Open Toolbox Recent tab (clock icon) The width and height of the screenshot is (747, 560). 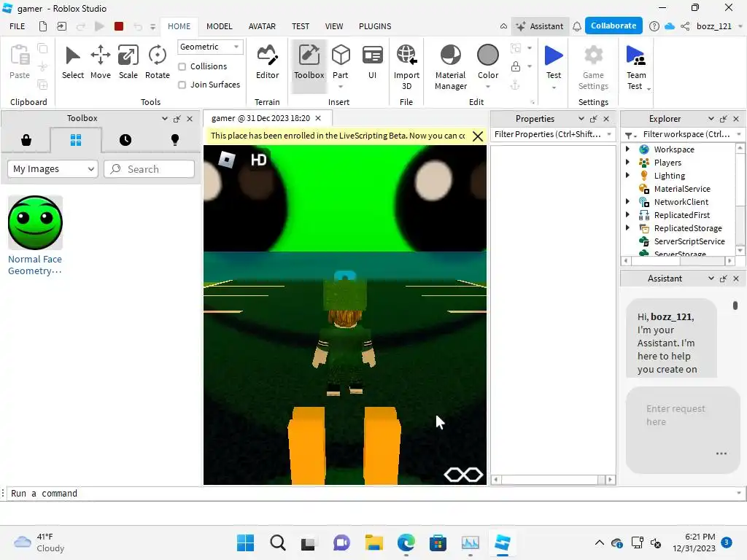(x=125, y=139)
